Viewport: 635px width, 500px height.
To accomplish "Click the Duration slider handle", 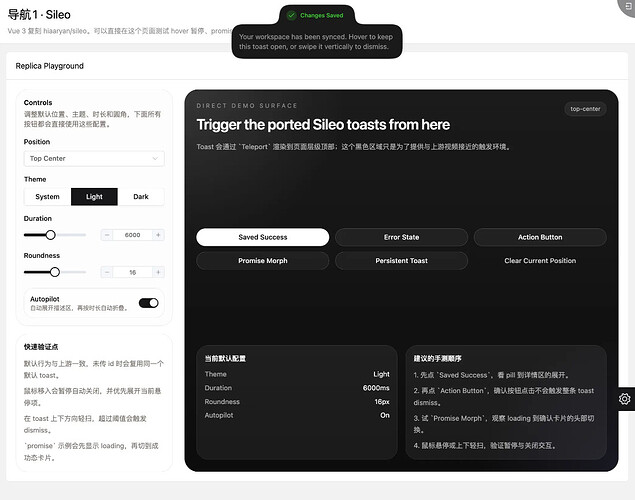I will coord(50,235).
